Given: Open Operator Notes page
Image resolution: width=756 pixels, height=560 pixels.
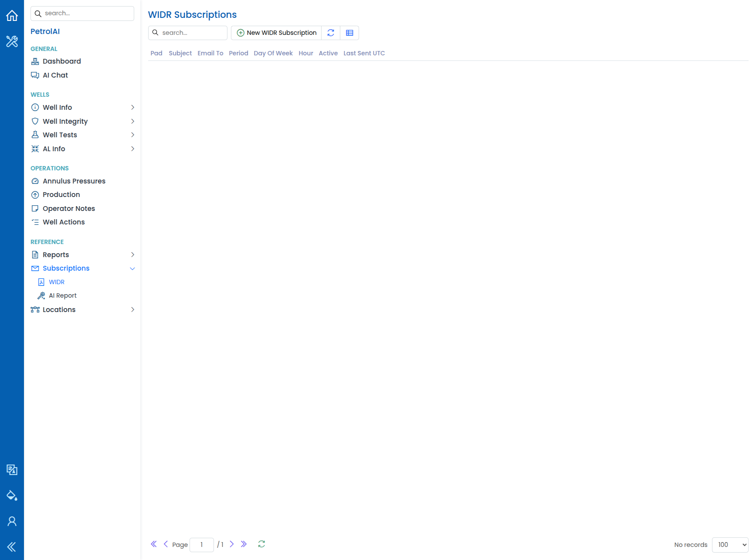Looking at the screenshot, I should coord(69,209).
